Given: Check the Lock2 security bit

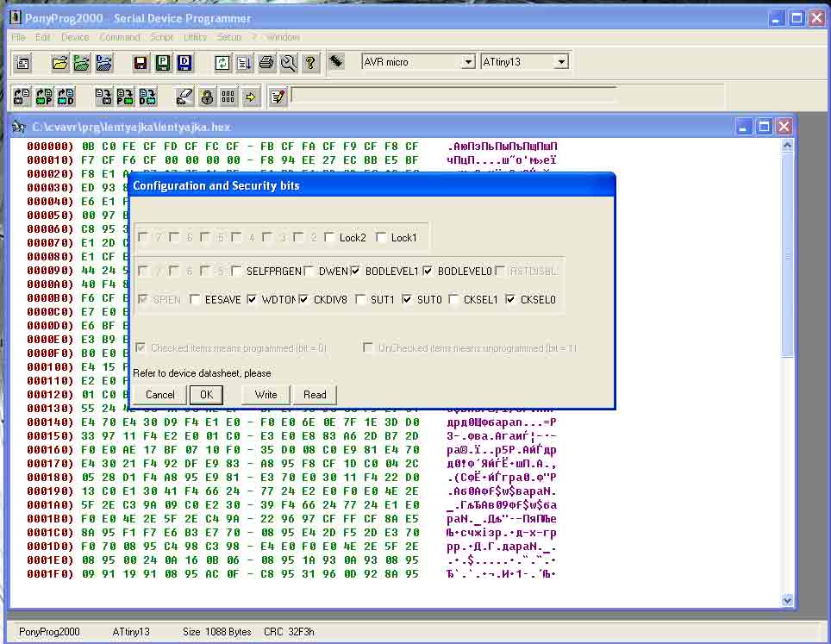Looking at the screenshot, I should tap(330, 238).
